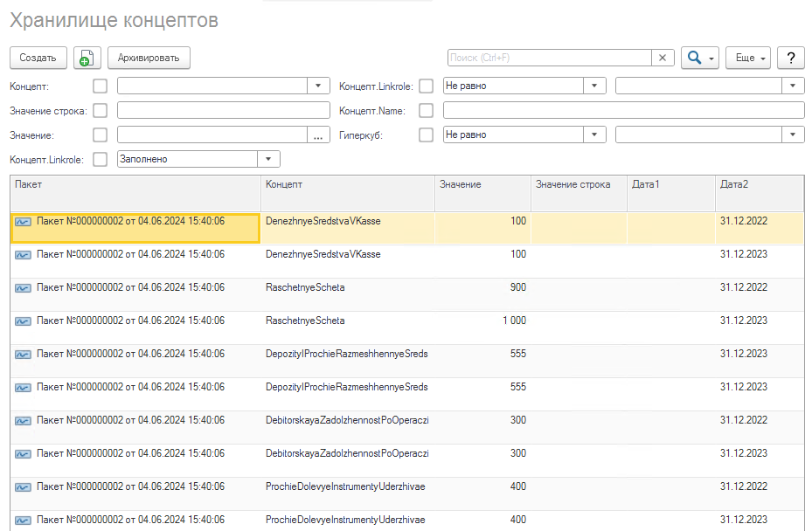
Task: Click DebitorskayaZadolzhennostPoOperaczi in the 31.12.2023 row
Action: click(348, 453)
